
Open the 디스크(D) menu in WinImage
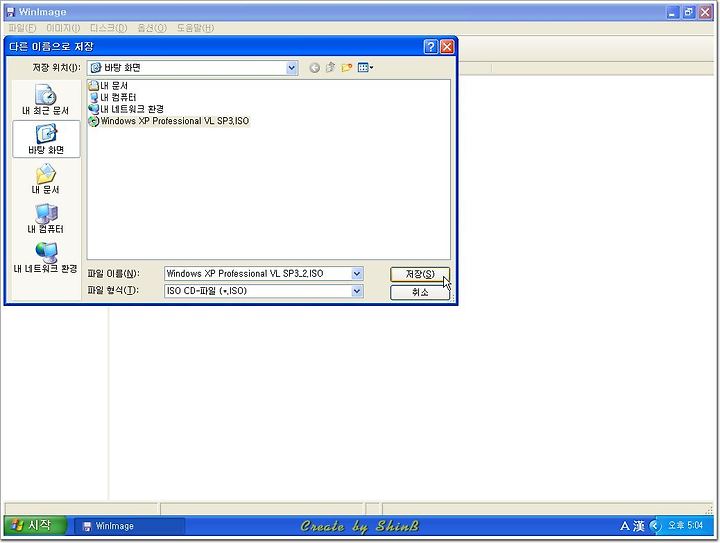pyautogui.click(x=108, y=28)
